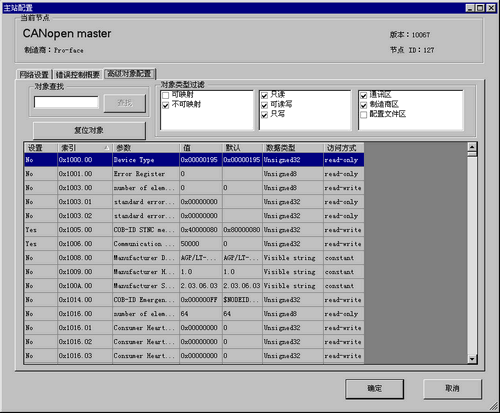This screenshot has width=500, height=413.
Task: Select index 0x1016.00 row
Action: point(194,314)
